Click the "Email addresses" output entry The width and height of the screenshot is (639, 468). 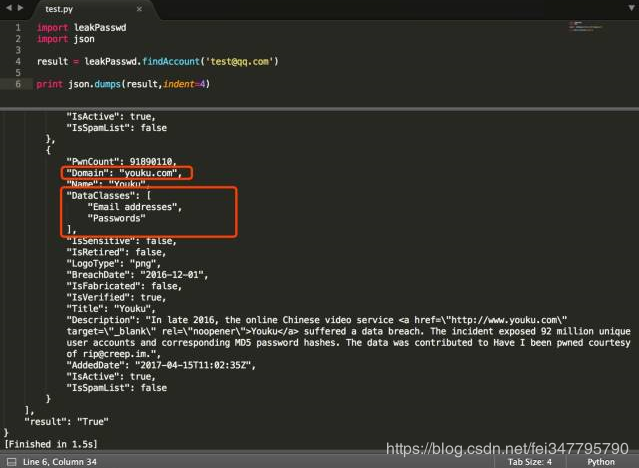[134, 207]
